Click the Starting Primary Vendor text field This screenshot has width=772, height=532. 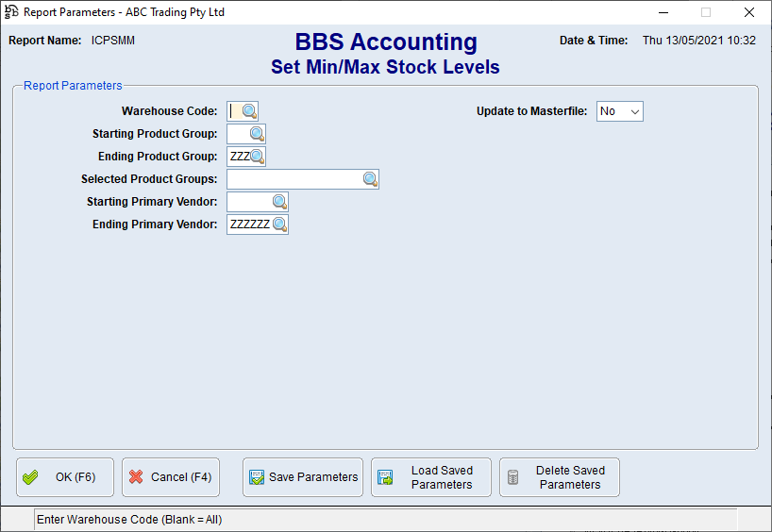[249, 202]
